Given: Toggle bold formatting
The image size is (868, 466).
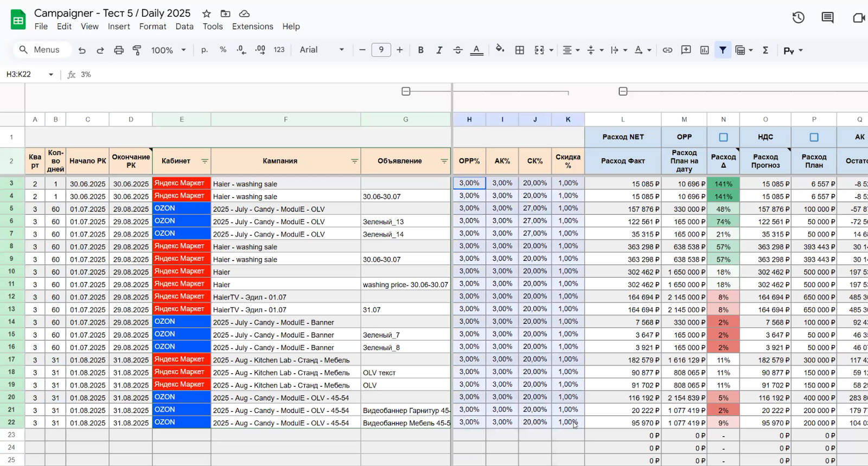Looking at the screenshot, I should pyautogui.click(x=420, y=50).
